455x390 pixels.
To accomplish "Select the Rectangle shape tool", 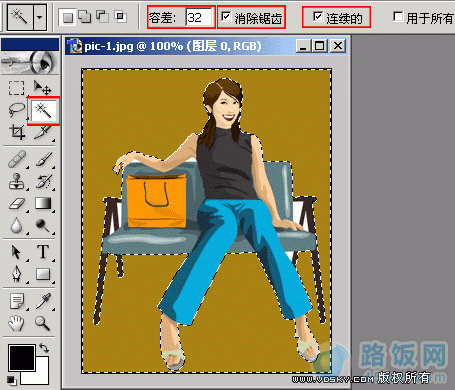I will click(43, 274).
